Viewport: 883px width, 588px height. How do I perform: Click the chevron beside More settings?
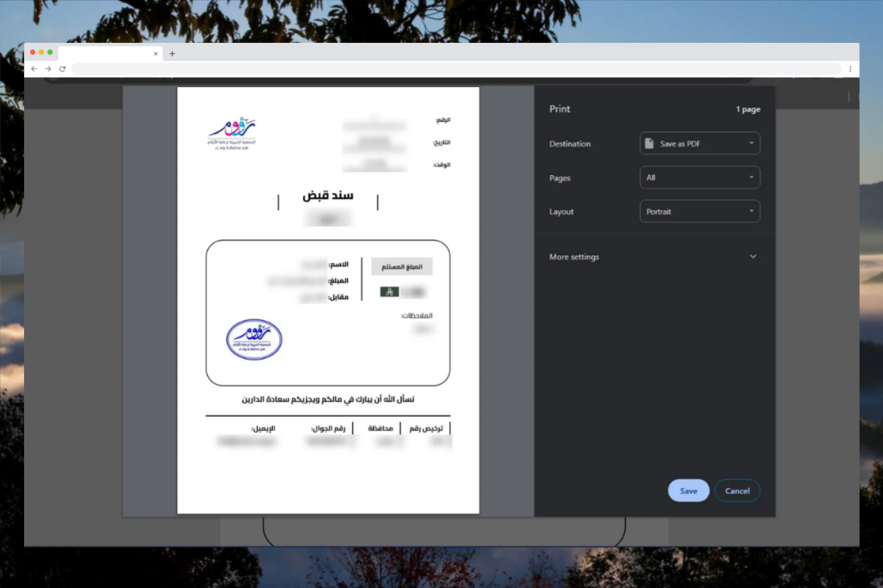753,257
